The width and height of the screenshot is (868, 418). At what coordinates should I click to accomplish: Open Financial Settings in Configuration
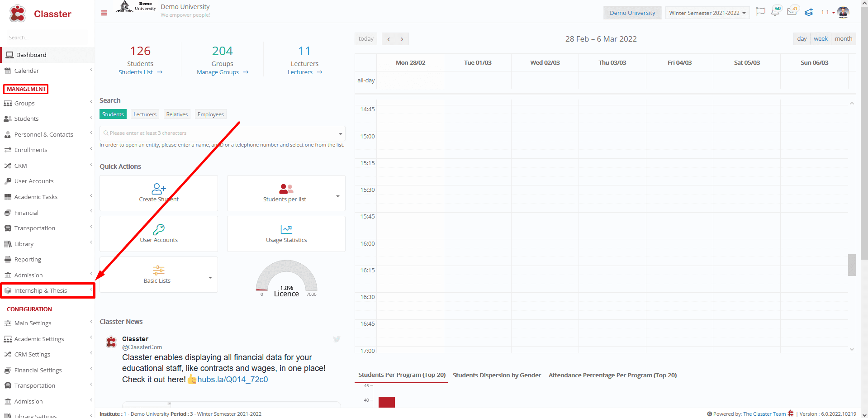(47, 370)
